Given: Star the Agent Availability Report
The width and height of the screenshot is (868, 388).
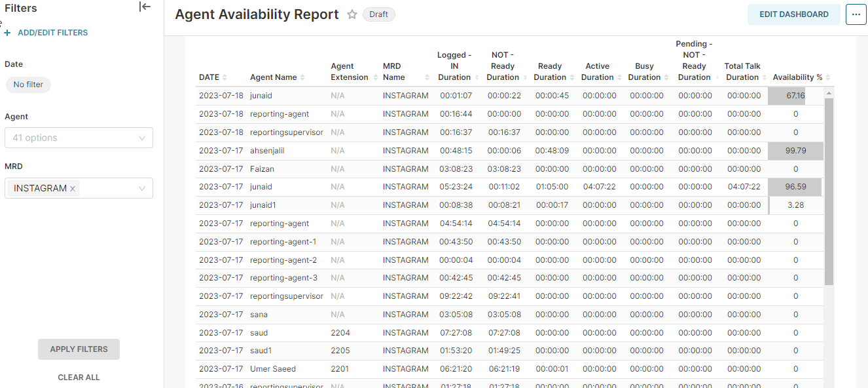Looking at the screenshot, I should (x=352, y=14).
